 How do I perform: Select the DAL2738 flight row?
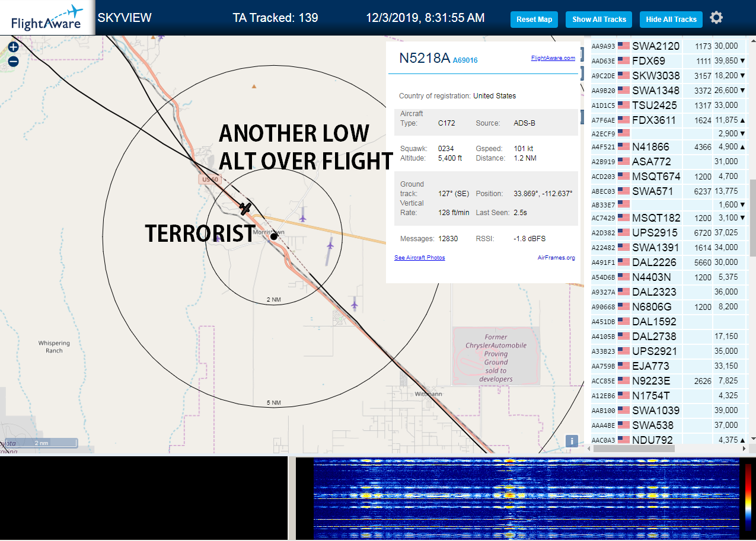(669, 336)
